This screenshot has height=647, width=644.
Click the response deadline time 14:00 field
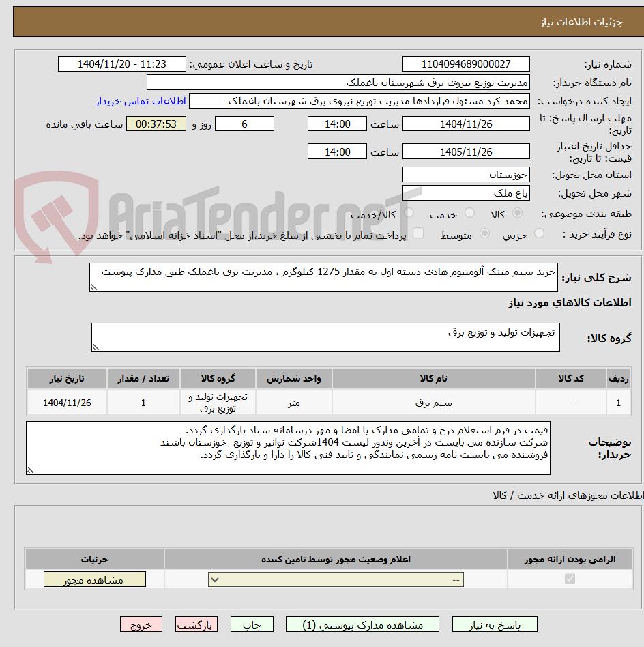337,124
